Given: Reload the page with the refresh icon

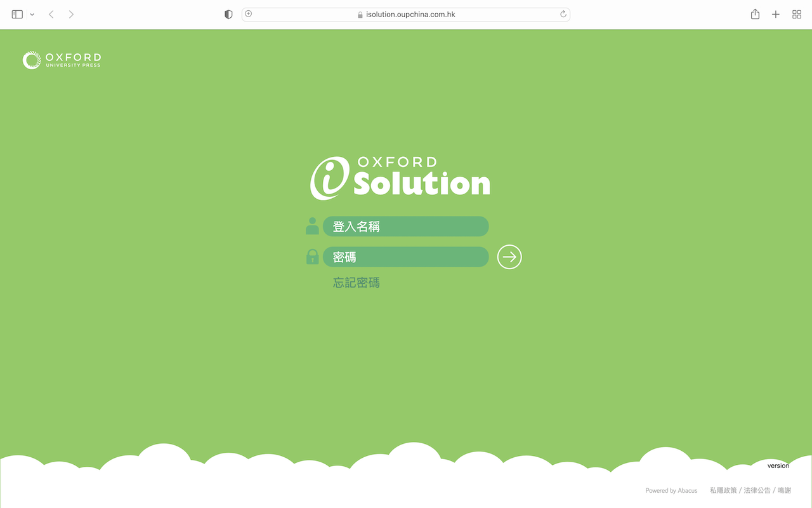Looking at the screenshot, I should point(563,14).
